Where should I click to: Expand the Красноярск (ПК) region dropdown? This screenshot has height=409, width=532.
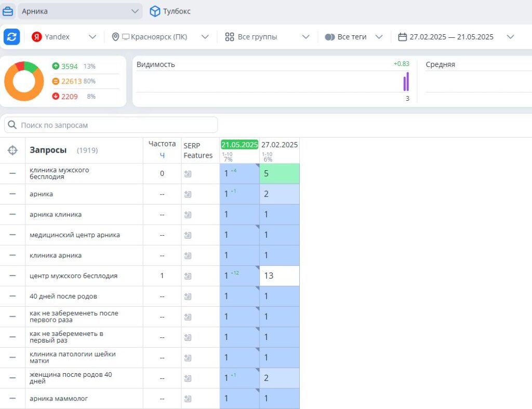161,37
